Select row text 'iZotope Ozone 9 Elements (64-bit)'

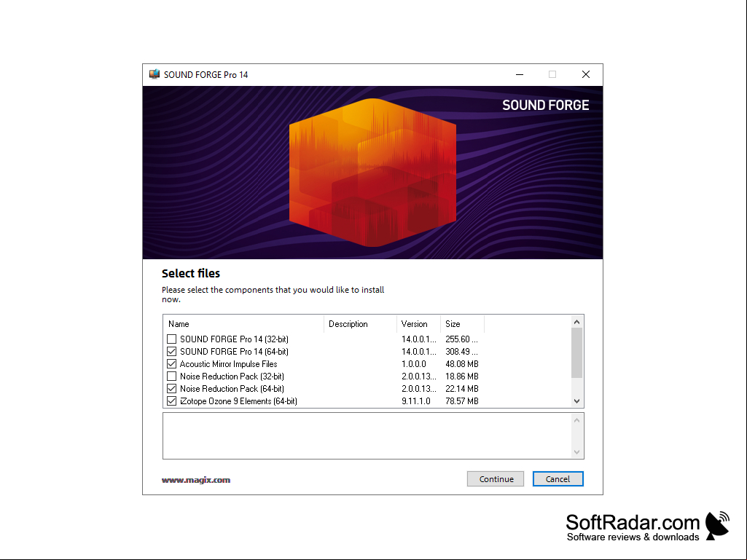pyautogui.click(x=238, y=401)
